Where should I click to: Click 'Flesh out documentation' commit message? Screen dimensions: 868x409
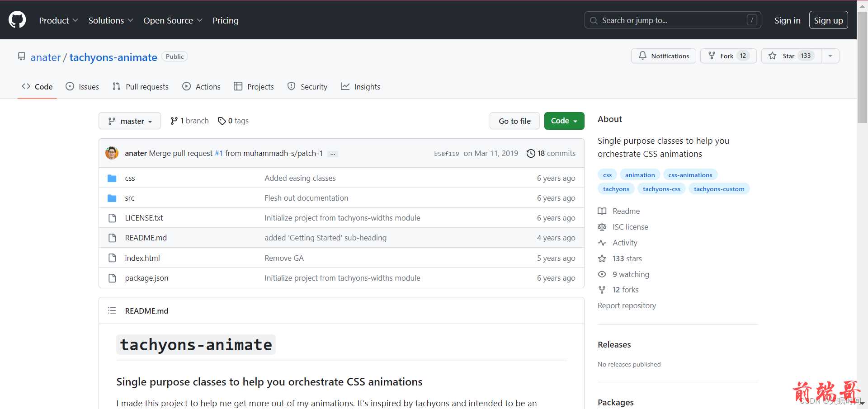point(307,198)
